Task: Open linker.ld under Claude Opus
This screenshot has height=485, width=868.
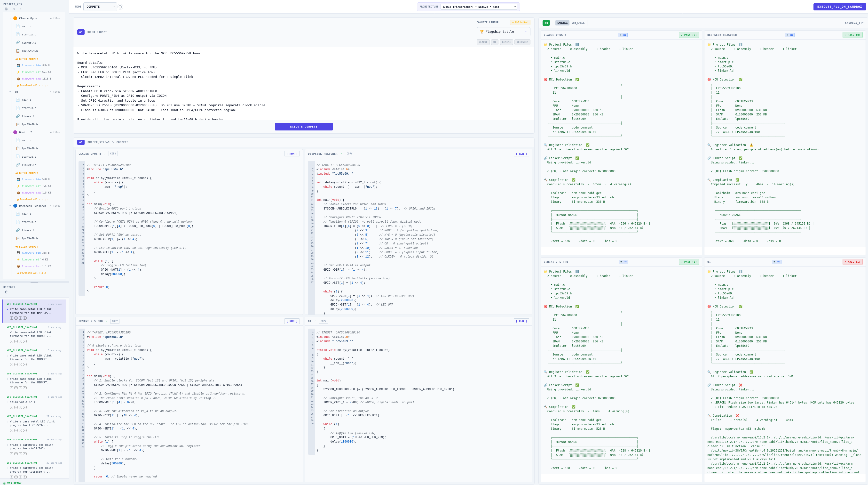Action: [29, 43]
